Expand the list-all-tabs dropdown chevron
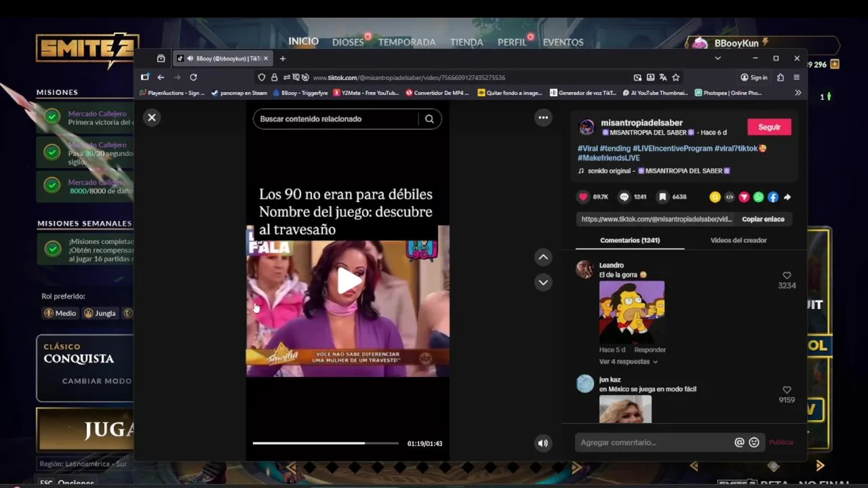 tap(717, 58)
